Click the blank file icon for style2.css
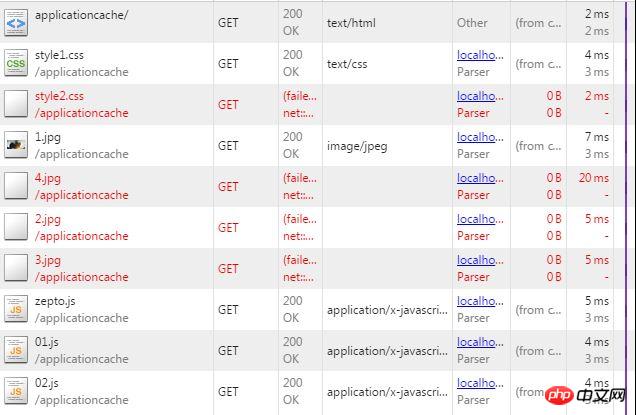 (x=16, y=104)
